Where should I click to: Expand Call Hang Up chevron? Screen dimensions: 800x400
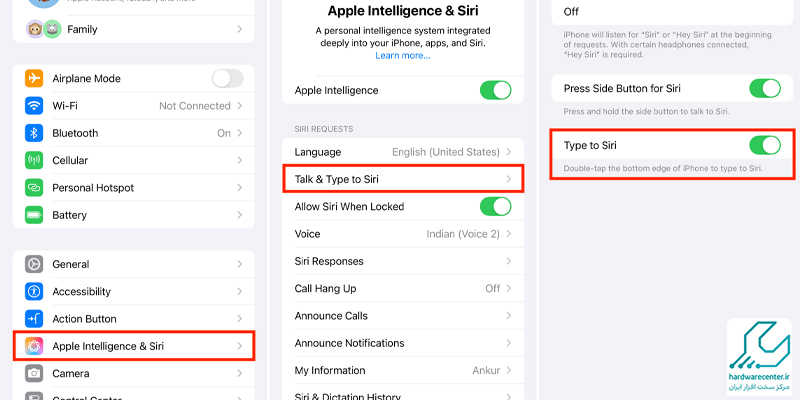pyautogui.click(x=509, y=288)
